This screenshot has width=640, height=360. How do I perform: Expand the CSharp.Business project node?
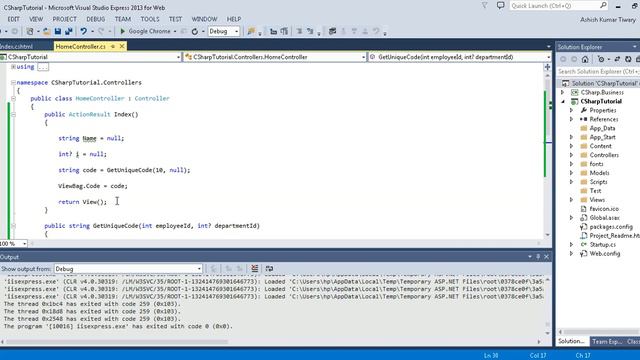563,93
